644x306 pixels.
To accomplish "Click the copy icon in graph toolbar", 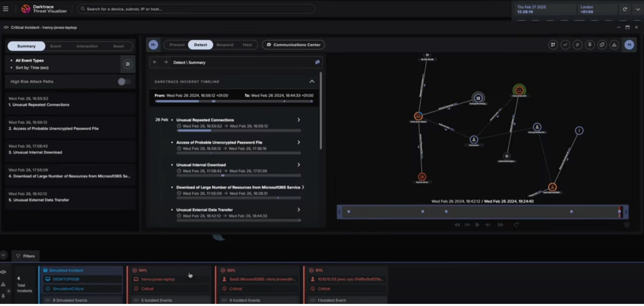I will click(602, 45).
